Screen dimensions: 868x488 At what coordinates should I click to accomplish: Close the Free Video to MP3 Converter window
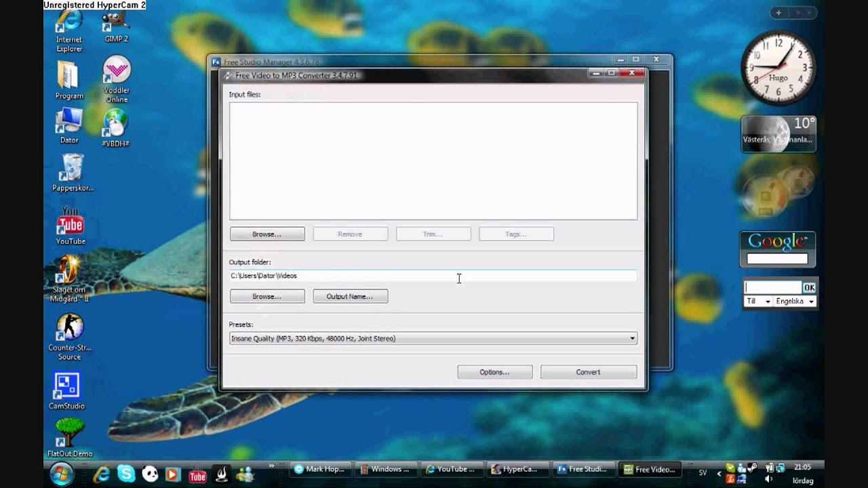click(x=632, y=73)
